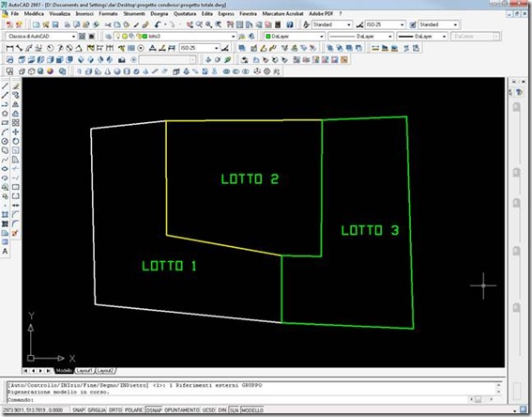Open the Adobe PDF menu
Viewport: 532px width, 417px height.
coord(321,14)
